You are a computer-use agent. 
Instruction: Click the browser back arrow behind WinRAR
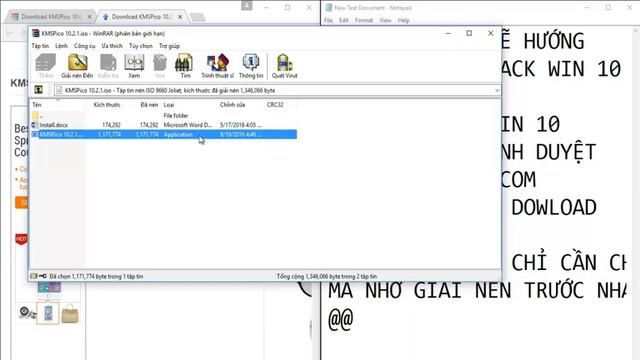pos(10,34)
